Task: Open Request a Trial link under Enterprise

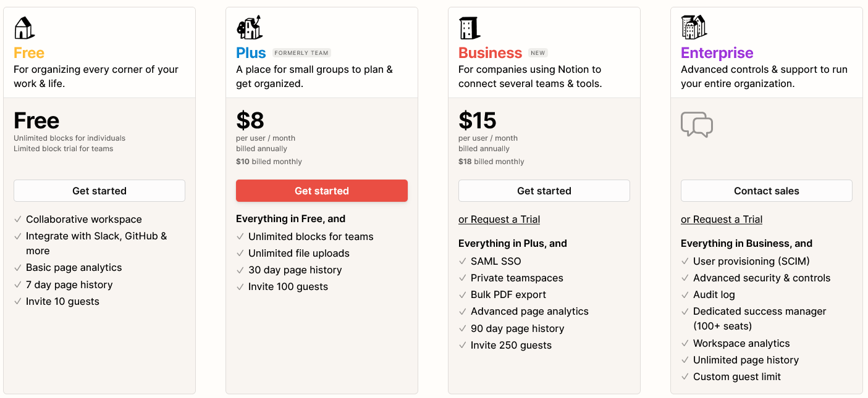Action: 722,219
